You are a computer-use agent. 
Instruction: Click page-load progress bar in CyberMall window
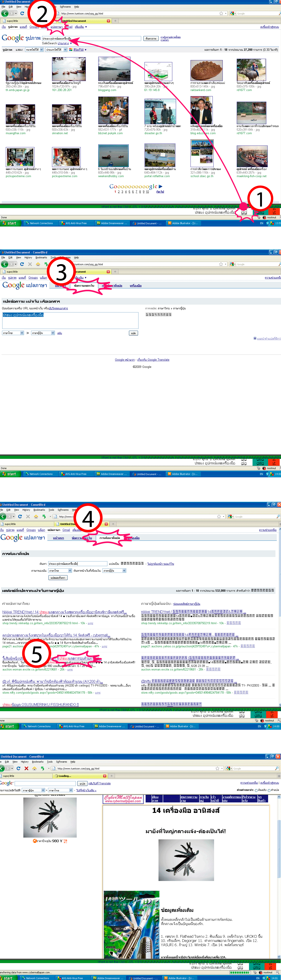click(240, 973)
